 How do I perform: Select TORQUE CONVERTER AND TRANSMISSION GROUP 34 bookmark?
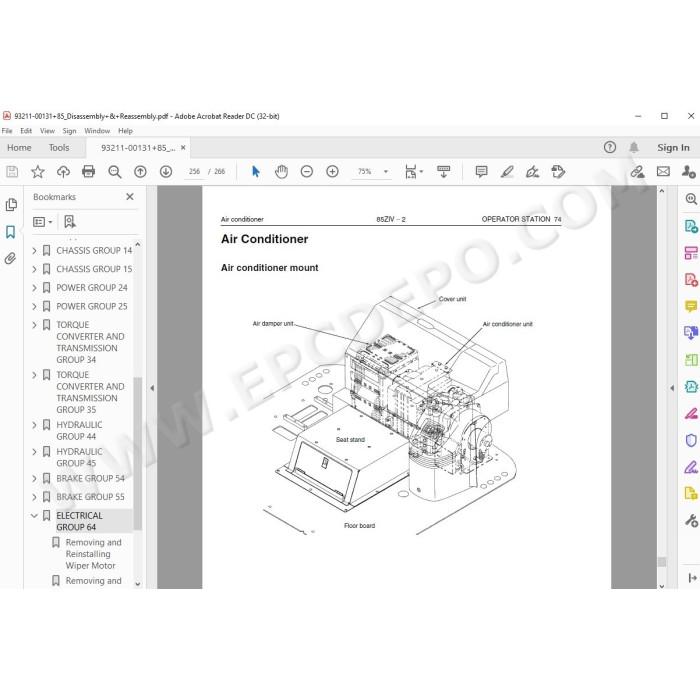90,342
